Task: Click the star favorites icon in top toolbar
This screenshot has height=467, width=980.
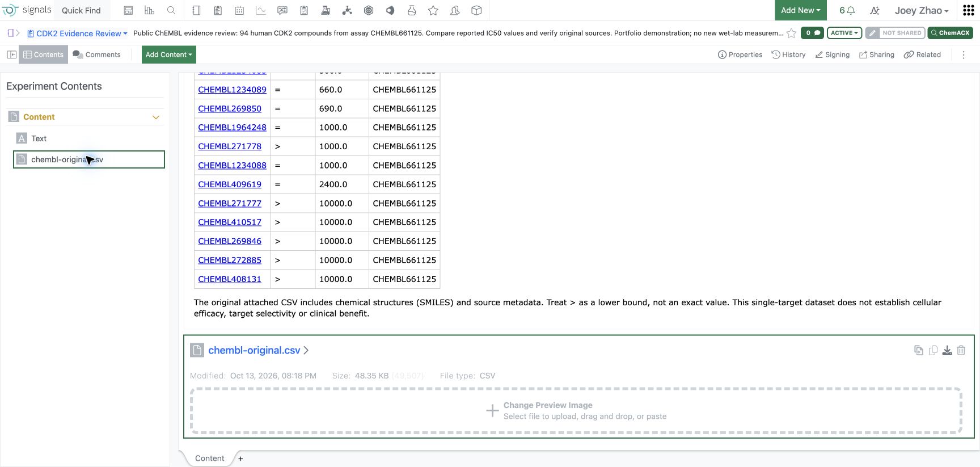Action: [433, 10]
